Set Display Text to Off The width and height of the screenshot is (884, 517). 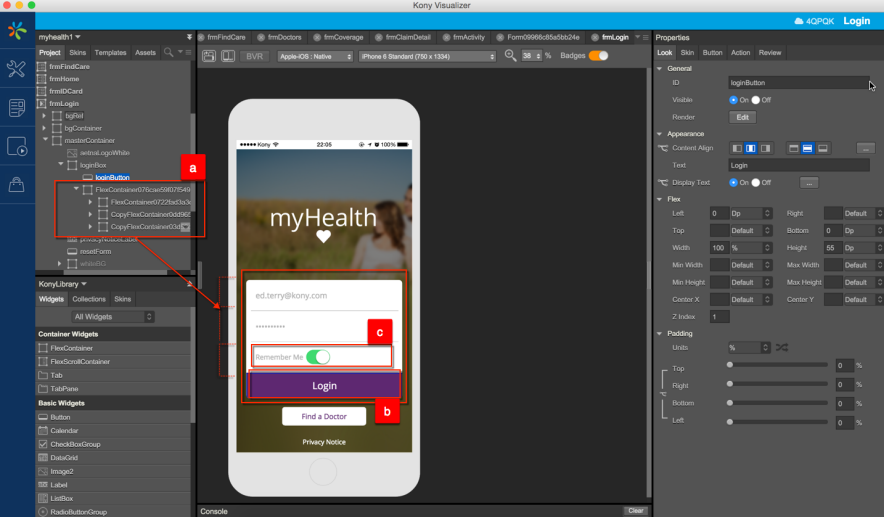click(x=755, y=183)
